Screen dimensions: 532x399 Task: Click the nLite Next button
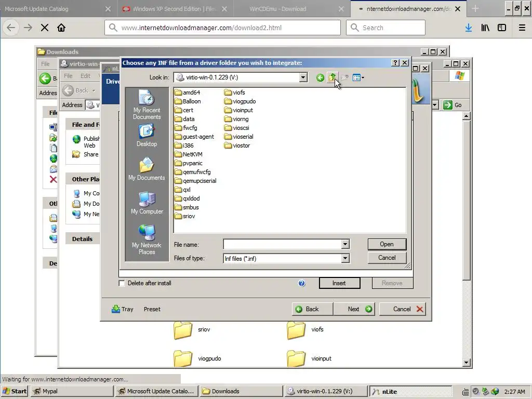point(354,309)
